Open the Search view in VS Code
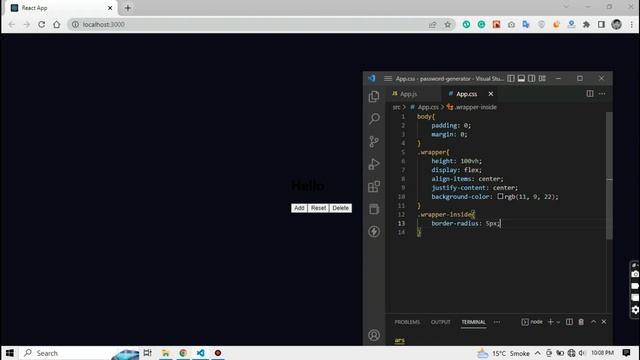The width and height of the screenshot is (640, 360). [374, 118]
